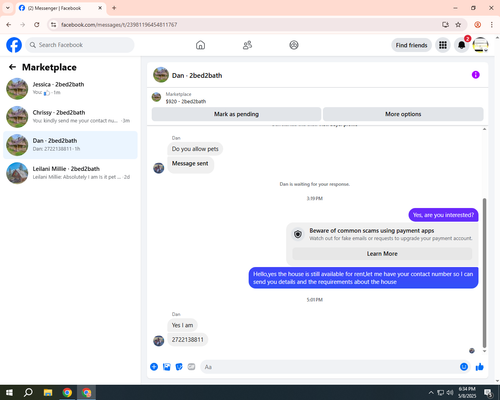Screen dimensions: 500x400
Task: View site information icon in address bar
Action: (x=53, y=25)
